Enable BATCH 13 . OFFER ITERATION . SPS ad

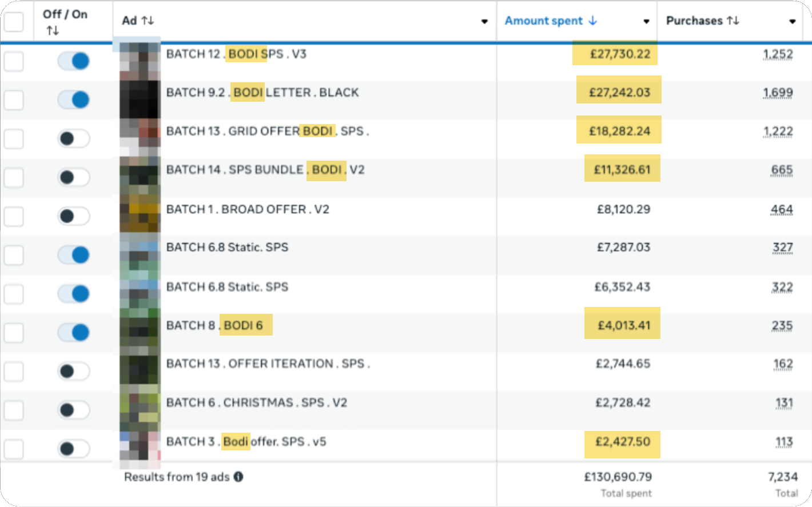pos(74,371)
